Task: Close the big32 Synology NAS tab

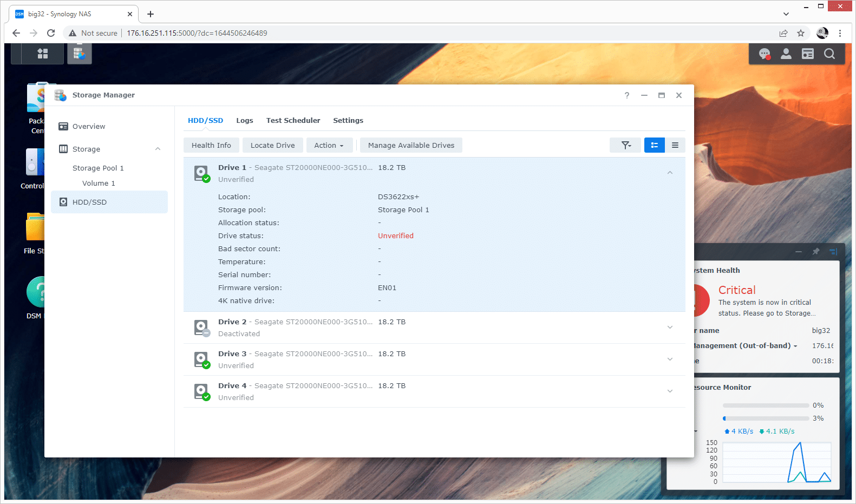Action: [x=130, y=14]
